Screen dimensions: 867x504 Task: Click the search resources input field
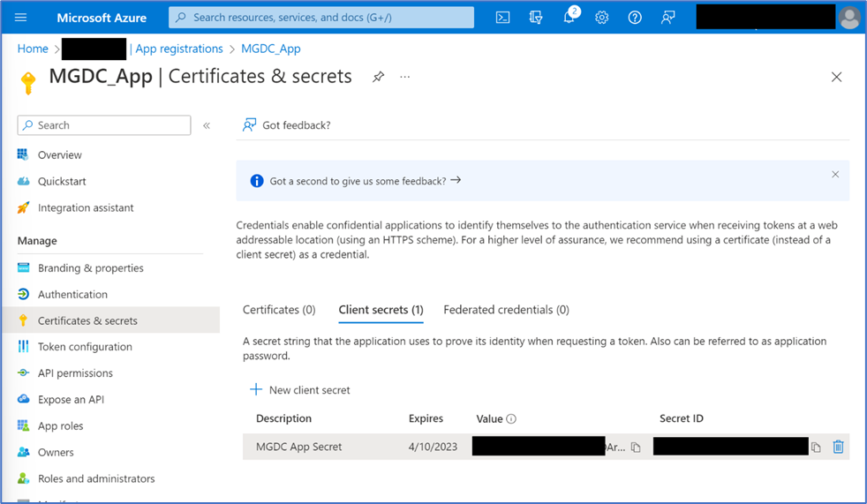pos(321,18)
